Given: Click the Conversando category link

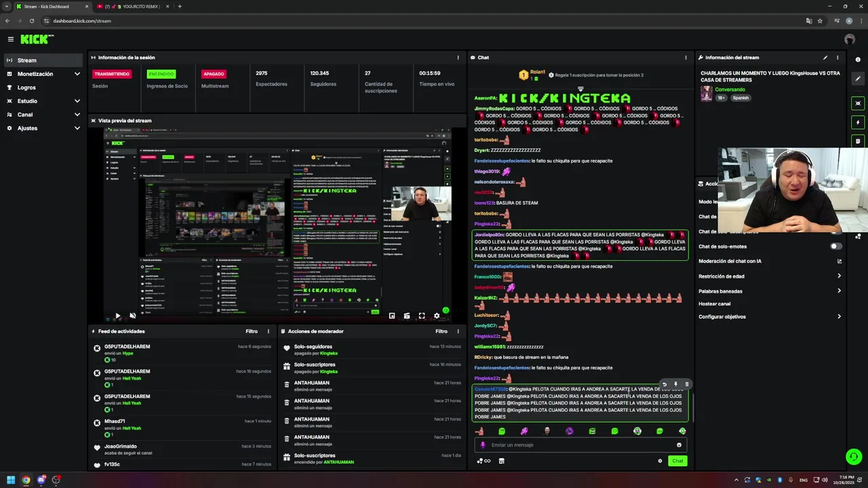Looking at the screenshot, I should [730, 89].
